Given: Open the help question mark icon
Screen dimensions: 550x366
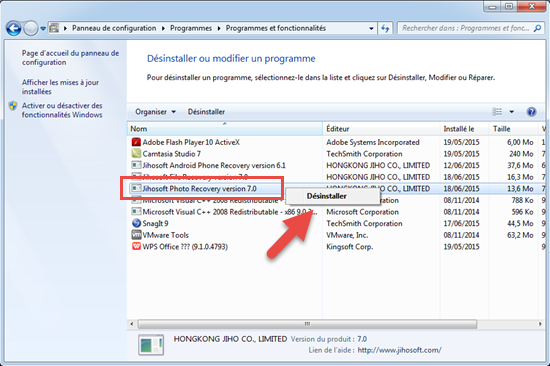Looking at the screenshot, I should [531, 112].
